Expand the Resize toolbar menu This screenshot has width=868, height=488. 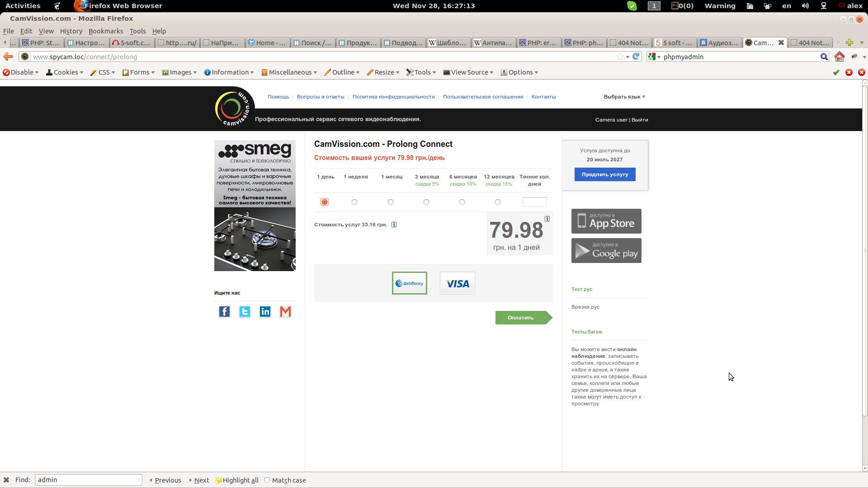383,72
